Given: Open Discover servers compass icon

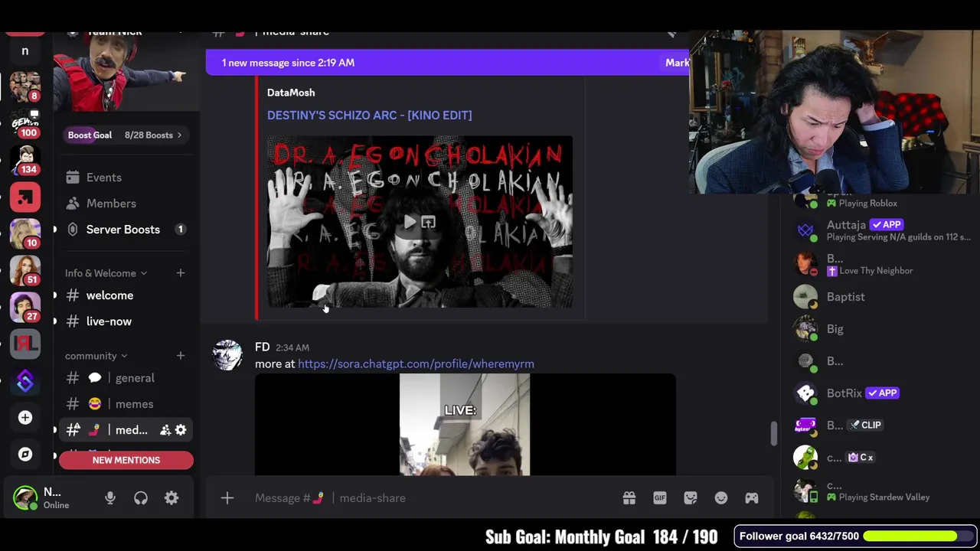Looking at the screenshot, I should 25,455.
